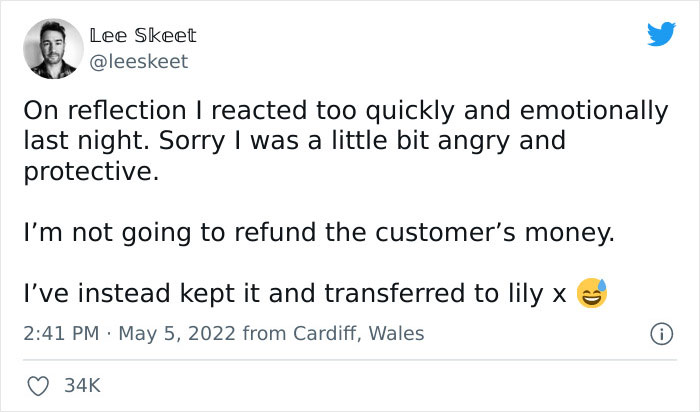700x412 pixels.
Task: Click the blue Twitter bird logo
Action: [661, 34]
